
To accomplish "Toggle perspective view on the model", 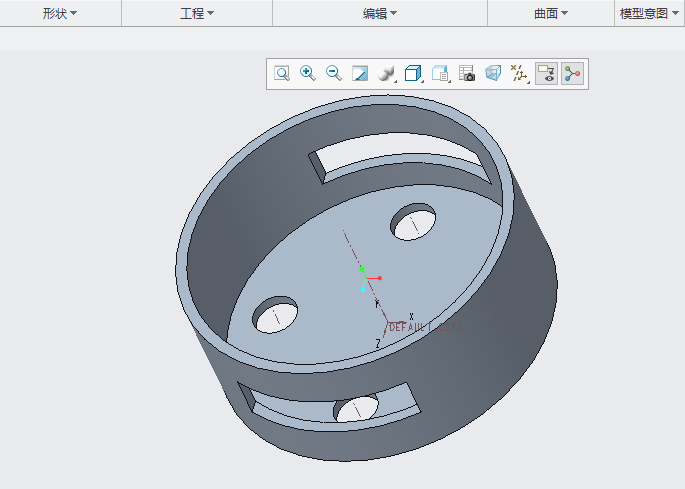I will coord(493,74).
